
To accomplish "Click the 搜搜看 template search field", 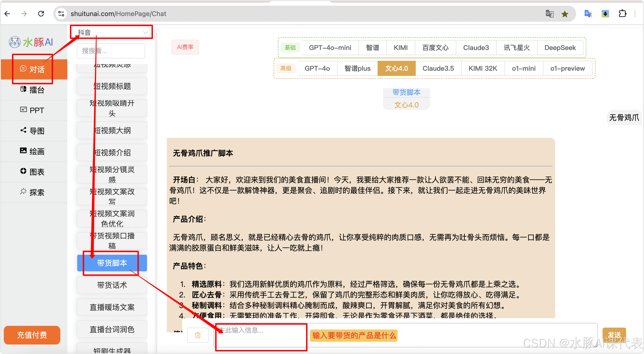I will (x=111, y=51).
